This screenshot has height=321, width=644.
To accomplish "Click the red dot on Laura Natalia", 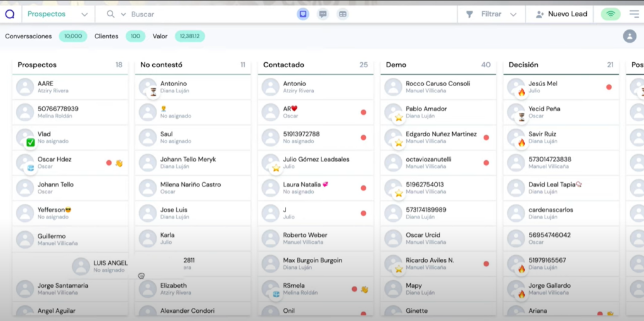I will [364, 188].
